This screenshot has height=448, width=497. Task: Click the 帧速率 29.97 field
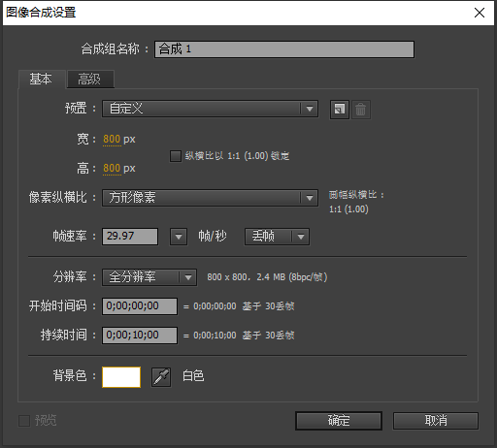130,237
